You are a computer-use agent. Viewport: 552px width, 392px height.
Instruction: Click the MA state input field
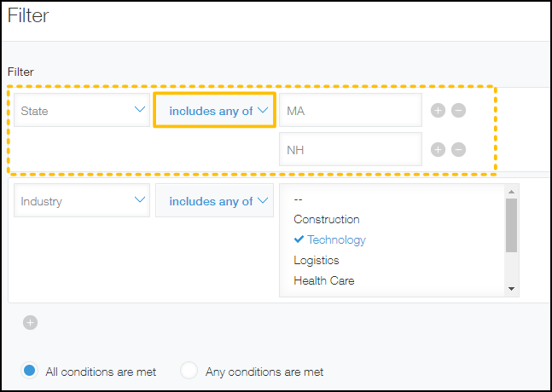tap(350, 111)
